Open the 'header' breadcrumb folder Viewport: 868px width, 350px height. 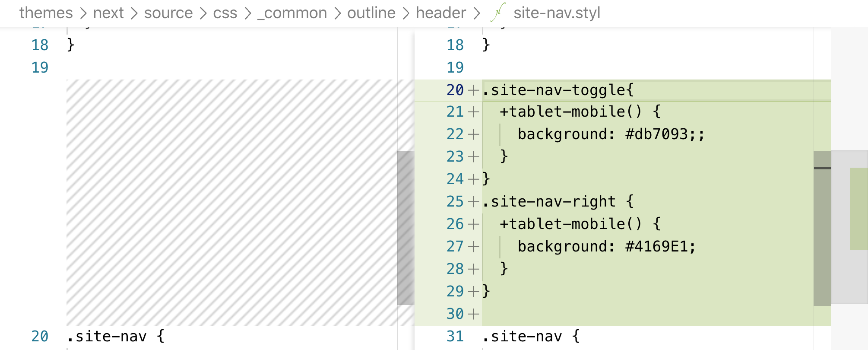(x=441, y=13)
